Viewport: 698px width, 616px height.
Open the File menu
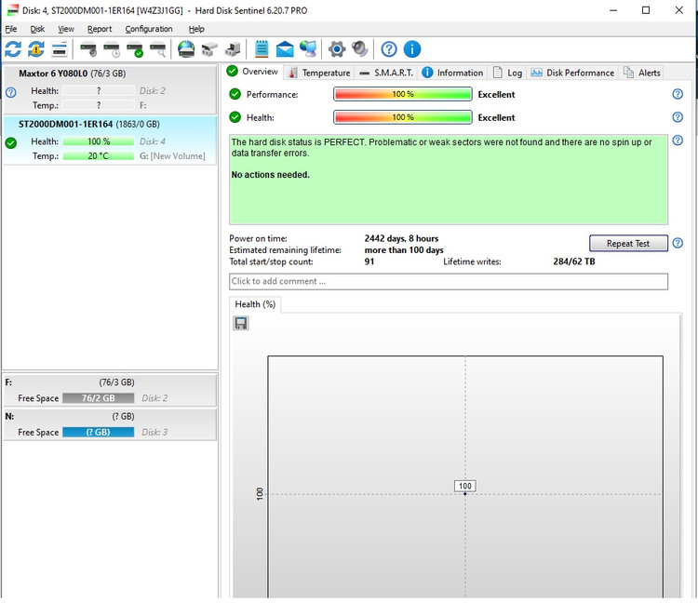pyautogui.click(x=10, y=29)
